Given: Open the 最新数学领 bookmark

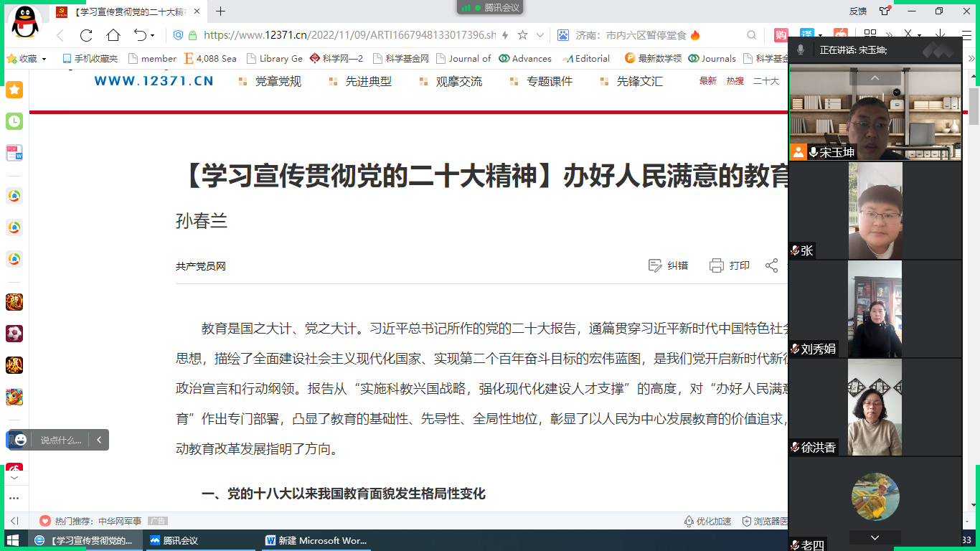Looking at the screenshot, I should tap(653, 59).
